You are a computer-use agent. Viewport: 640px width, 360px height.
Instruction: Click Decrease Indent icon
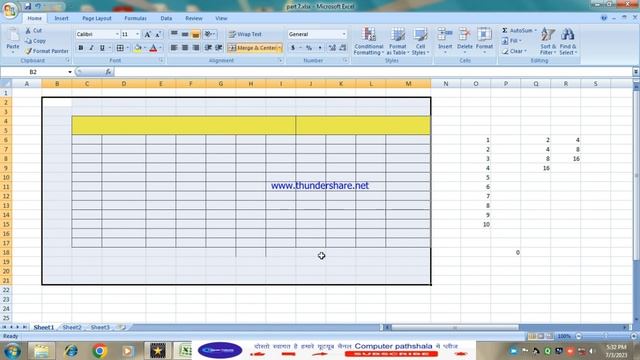(209, 48)
